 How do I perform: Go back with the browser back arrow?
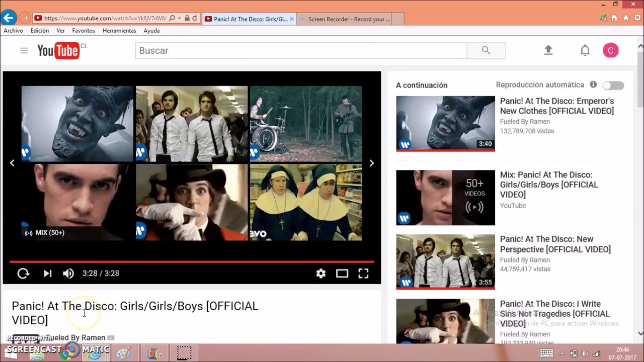[8, 19]
